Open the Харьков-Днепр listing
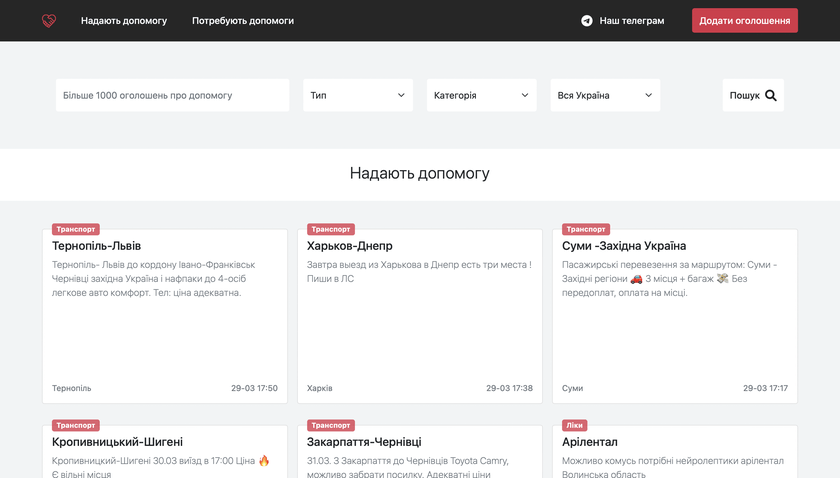The height and width of the screenshot is (478, 840). coord(350,246)
